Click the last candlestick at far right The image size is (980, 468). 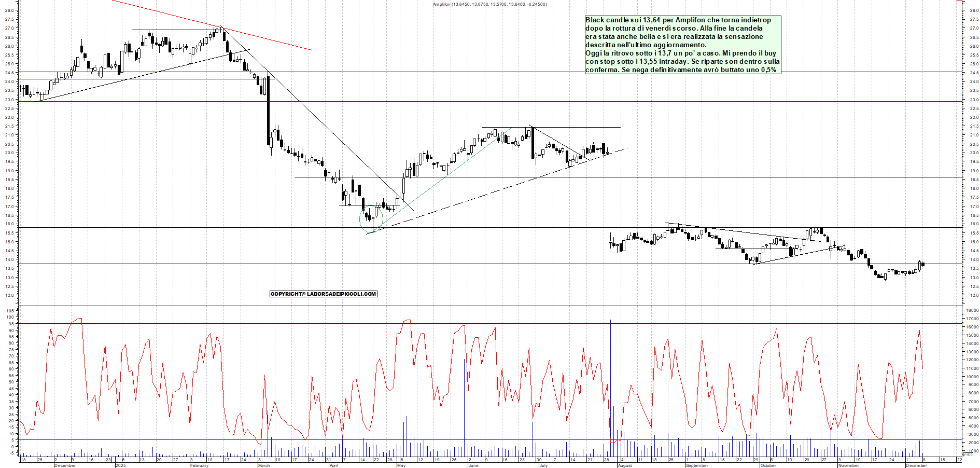[x=923, y=265]
